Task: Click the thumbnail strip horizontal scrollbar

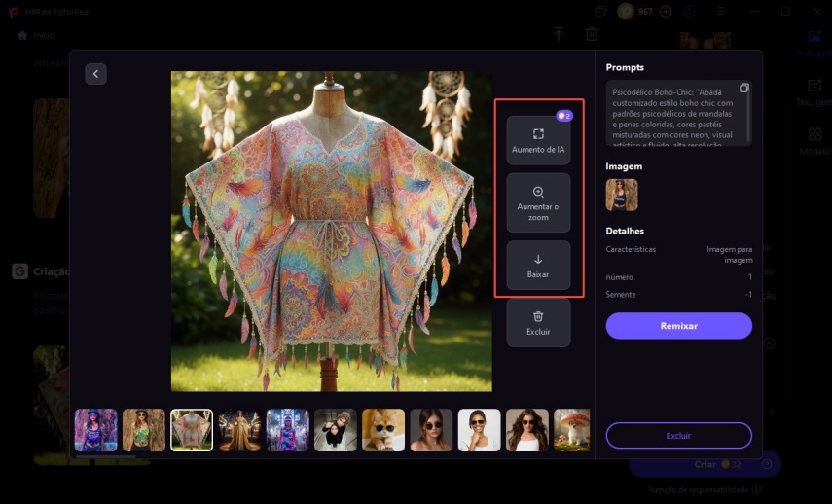Action: (x=107, y=454)
